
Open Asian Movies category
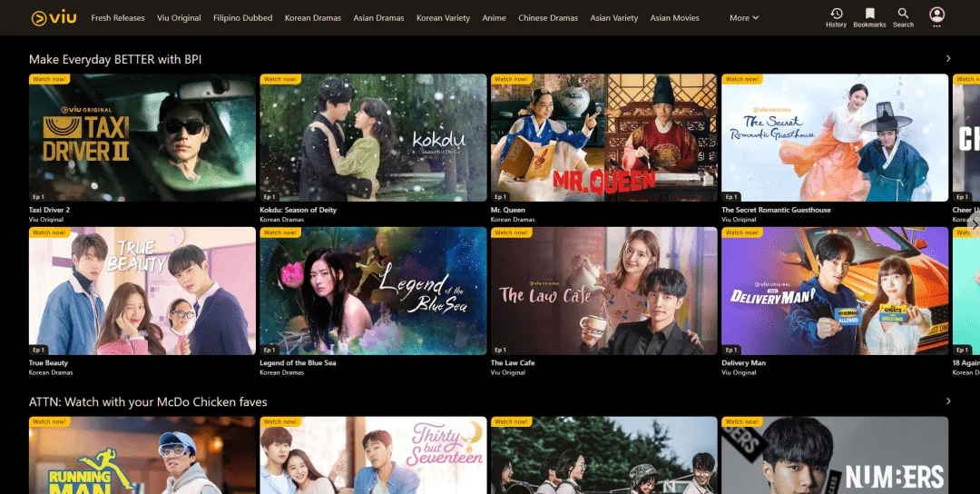coord(674,18)
